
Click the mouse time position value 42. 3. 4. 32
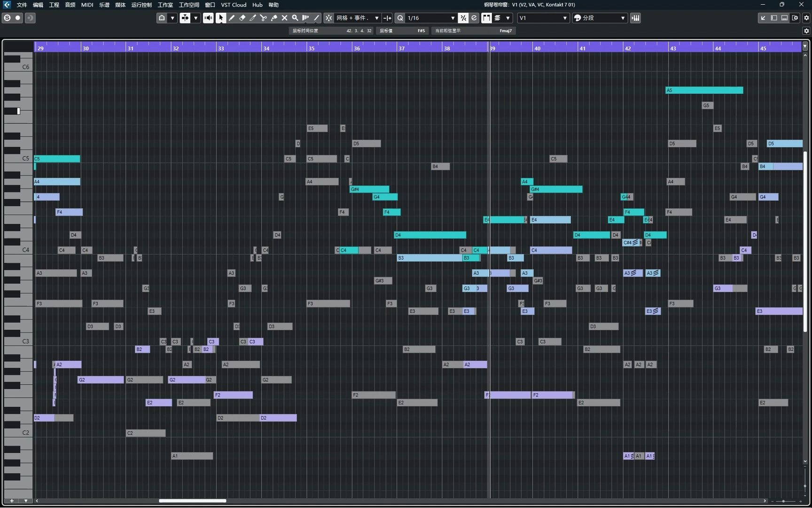[359, 31]
